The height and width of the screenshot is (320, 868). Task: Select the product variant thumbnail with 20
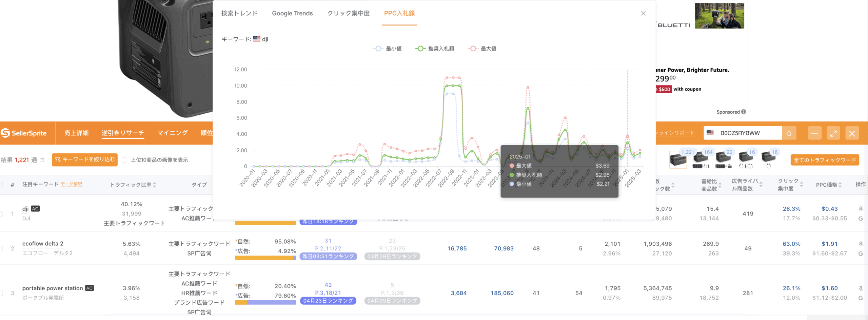[724, 159]
